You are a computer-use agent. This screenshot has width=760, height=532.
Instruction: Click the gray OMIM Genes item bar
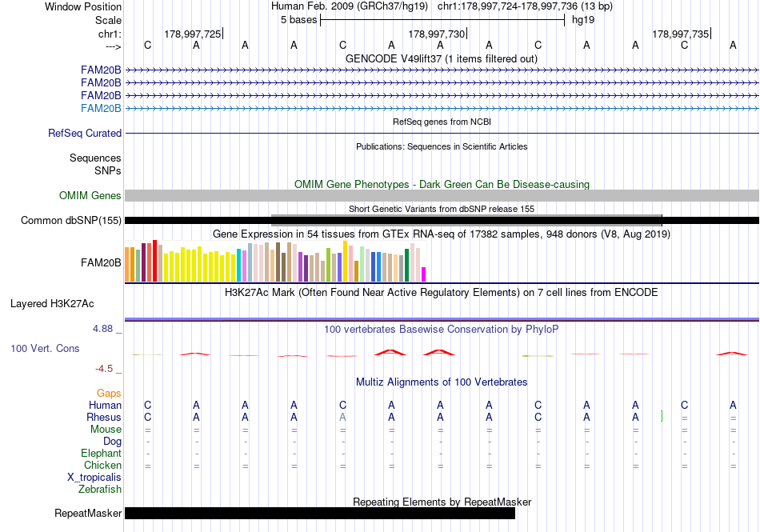click(442, 196)
